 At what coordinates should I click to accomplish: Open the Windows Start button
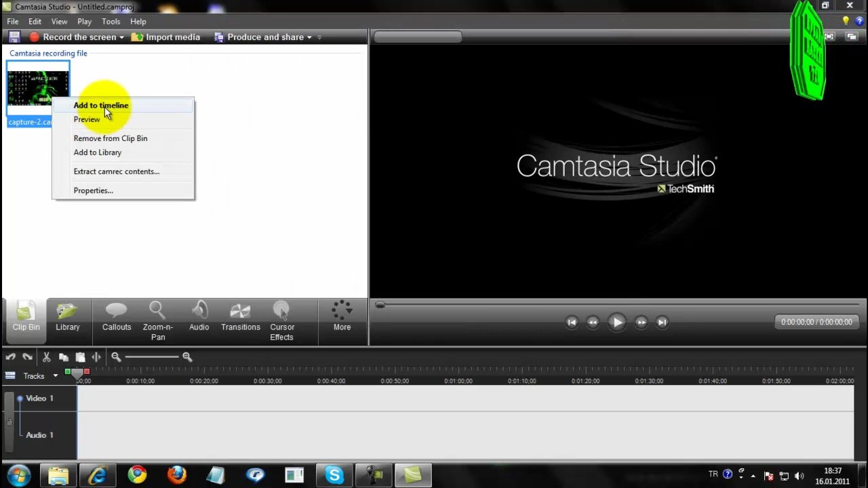click(18, 475)
